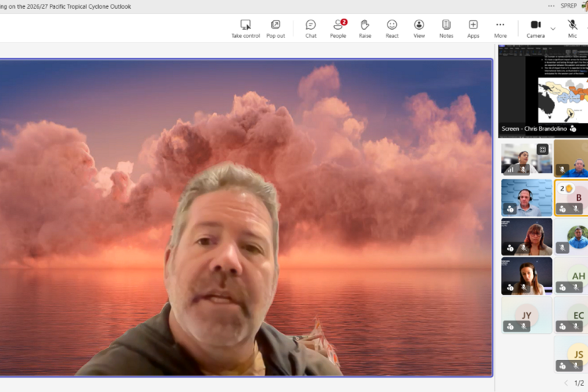The height and width of the screenshot is (392, 588).
Task: Toggle the Camera on or off
Action: [x=535, y=29]
